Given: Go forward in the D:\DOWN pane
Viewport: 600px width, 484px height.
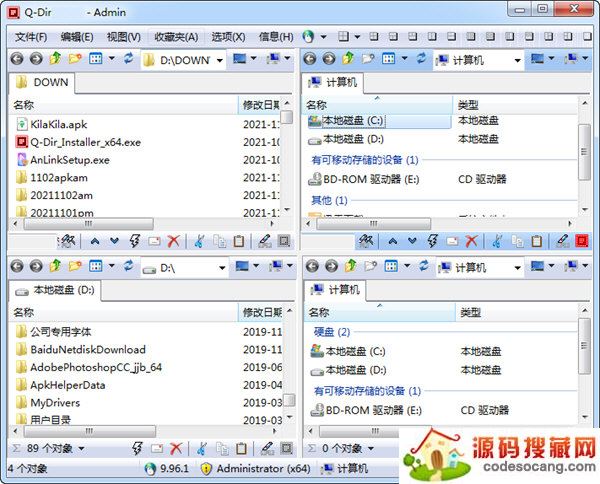Looking at the screenshot, I should 36,59.
